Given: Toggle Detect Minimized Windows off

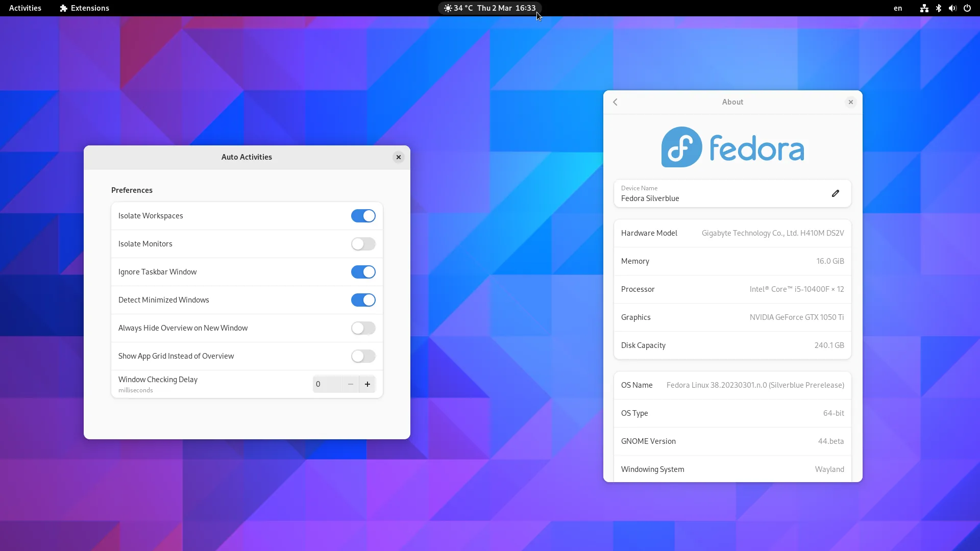Looking at the screenshot, I should 363,300.
